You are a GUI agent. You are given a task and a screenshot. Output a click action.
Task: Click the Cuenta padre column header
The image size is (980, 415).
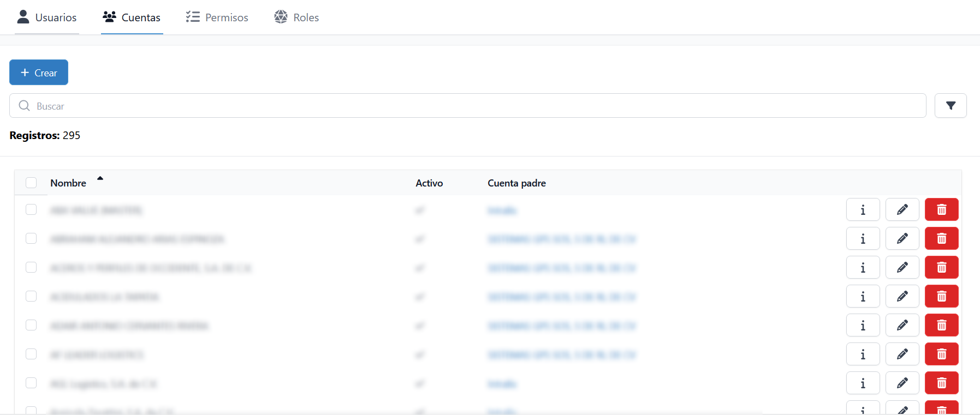point(516,183)
